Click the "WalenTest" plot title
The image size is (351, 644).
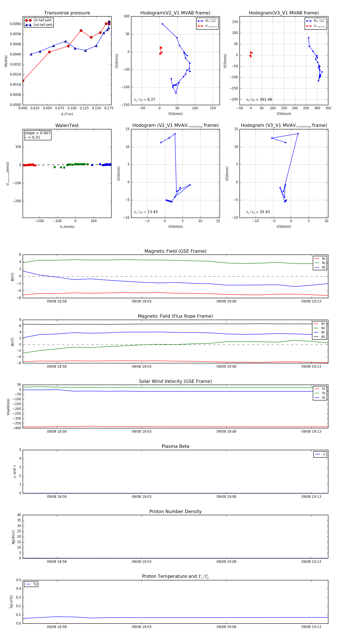[x=67, y=125]
